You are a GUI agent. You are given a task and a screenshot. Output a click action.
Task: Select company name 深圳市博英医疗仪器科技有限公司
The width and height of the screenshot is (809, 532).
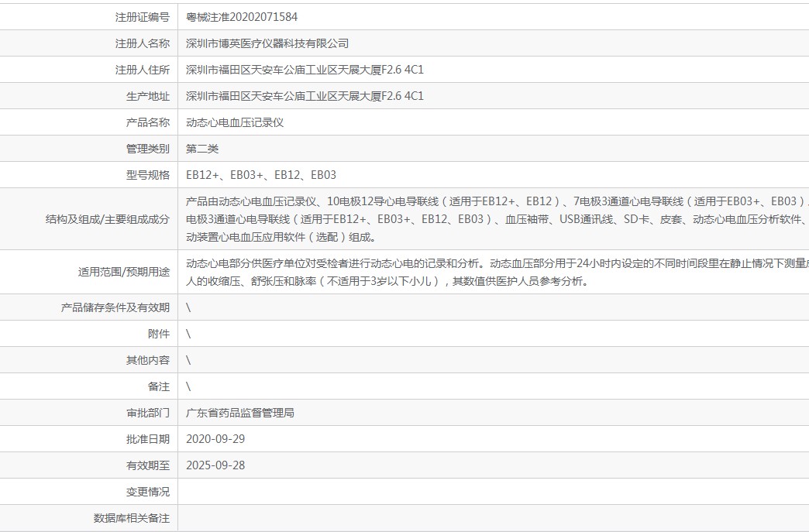click(267, 43)
